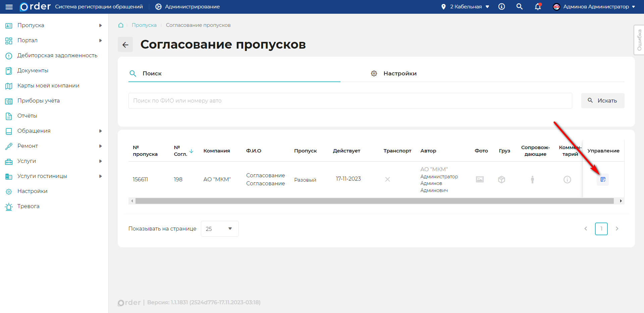Screen dimensions: 644x313
Task: Switch to the Настройки tab above the search
Action: [399, 73]
